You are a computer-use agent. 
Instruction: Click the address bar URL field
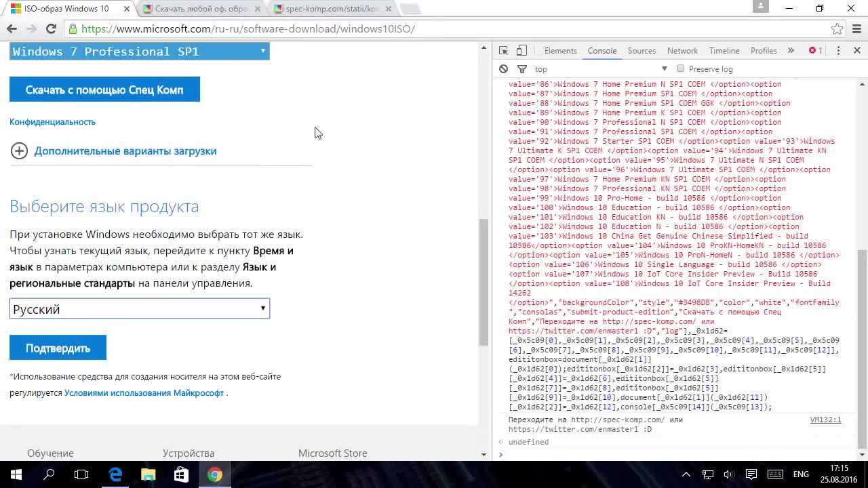point(448,28)
